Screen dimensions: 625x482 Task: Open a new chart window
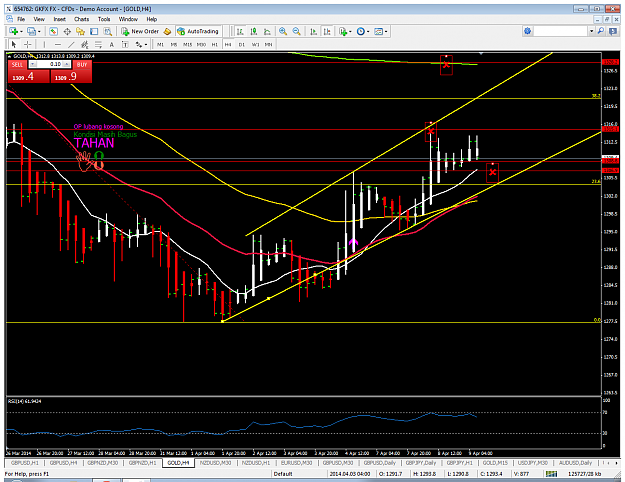click(x=13, y=31)
